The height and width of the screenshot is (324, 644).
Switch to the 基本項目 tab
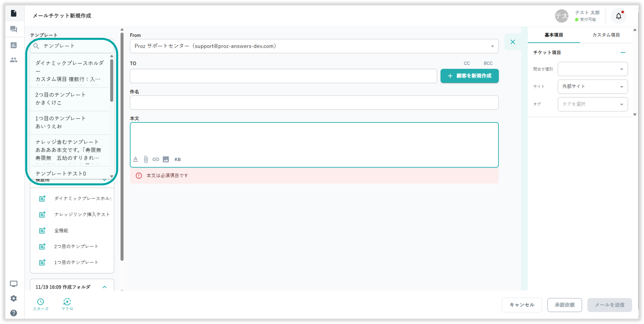pos(553,35)
